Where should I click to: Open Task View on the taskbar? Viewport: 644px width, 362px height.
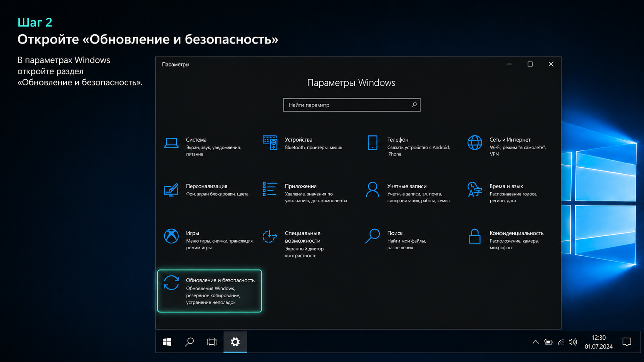pos(212,342)
